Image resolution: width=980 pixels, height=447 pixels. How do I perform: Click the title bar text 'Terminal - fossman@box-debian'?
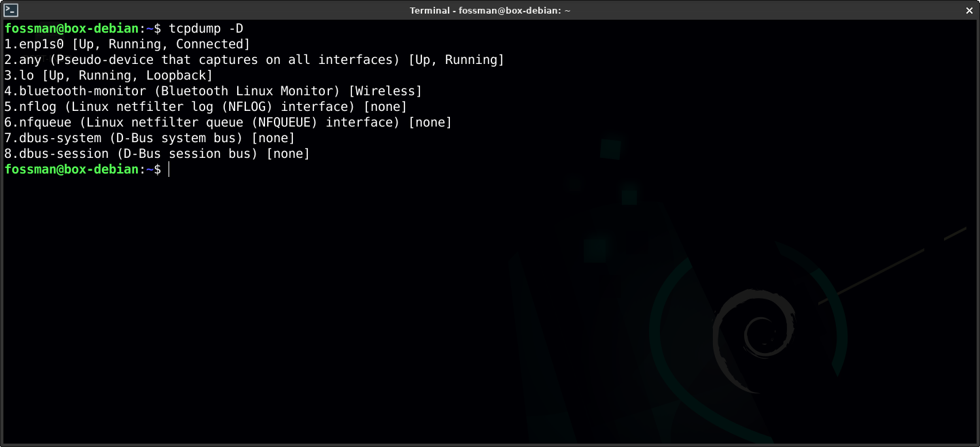tap(489, 10)
